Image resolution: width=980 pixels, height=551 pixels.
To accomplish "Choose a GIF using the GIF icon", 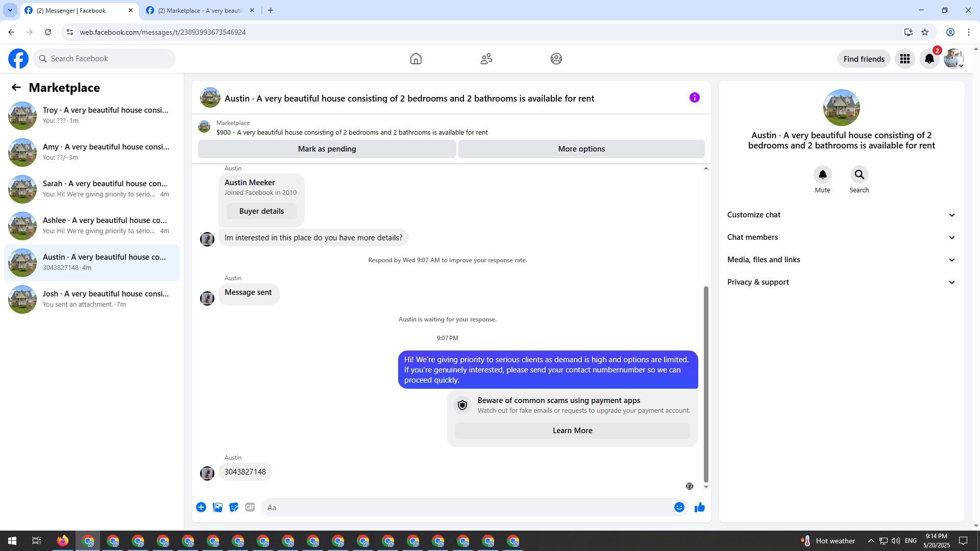I will point(250,507).
